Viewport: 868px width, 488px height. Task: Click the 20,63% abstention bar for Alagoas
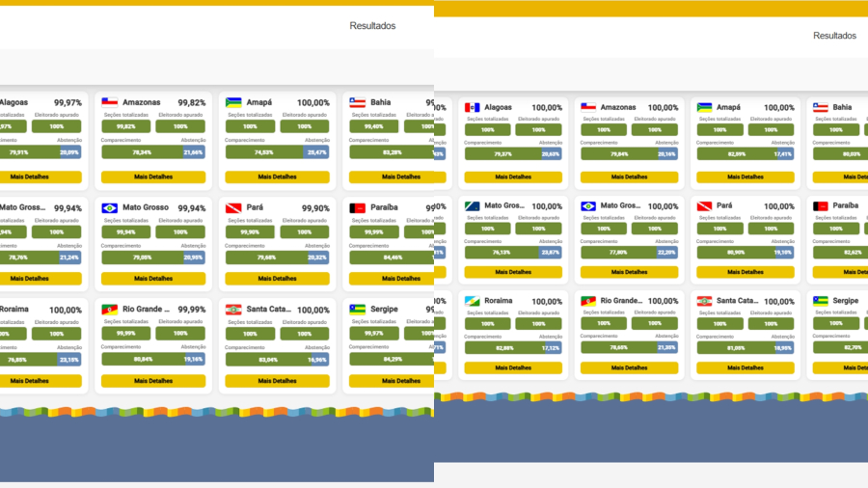pyautogui.click(x=551, y=153)
